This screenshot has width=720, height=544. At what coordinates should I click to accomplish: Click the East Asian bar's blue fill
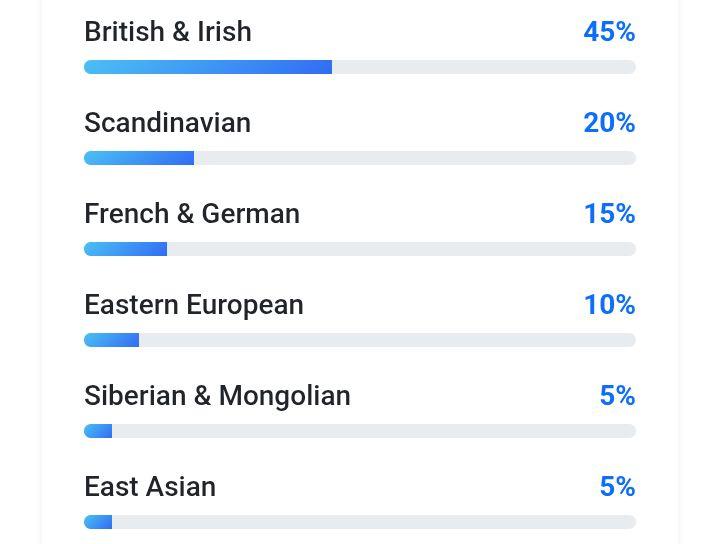point(98,522)
